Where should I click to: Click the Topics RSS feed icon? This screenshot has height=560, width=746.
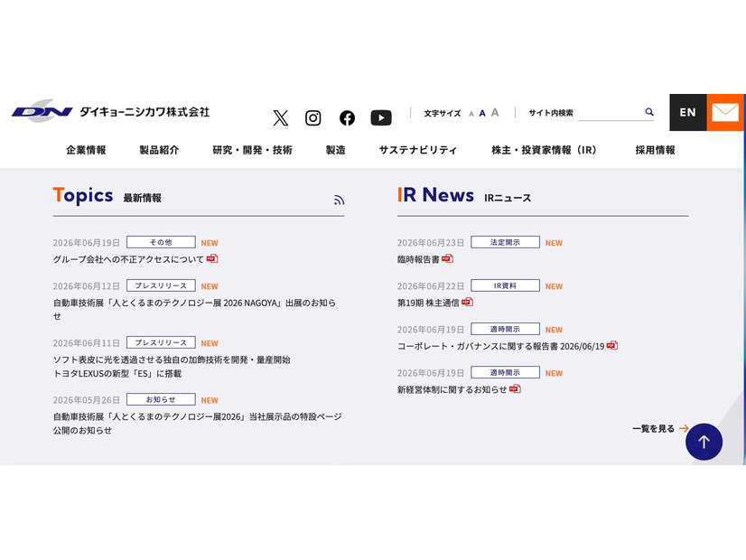click(339, 200)
